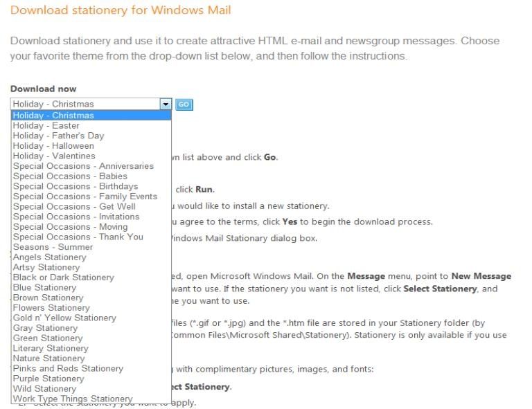
Task: Choose Flowers Stationery option
Action: pos(51,308)
